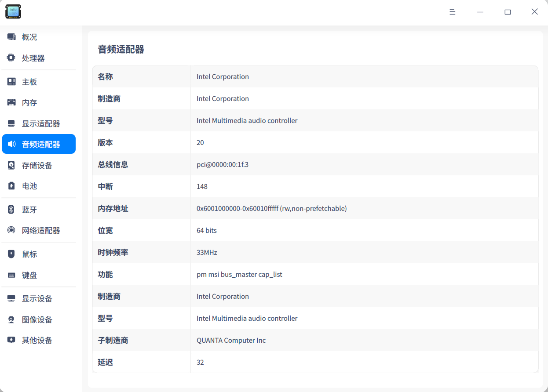
Task: Select the 显示适配器 display adapter icon
Action: (x=11, y=123)
